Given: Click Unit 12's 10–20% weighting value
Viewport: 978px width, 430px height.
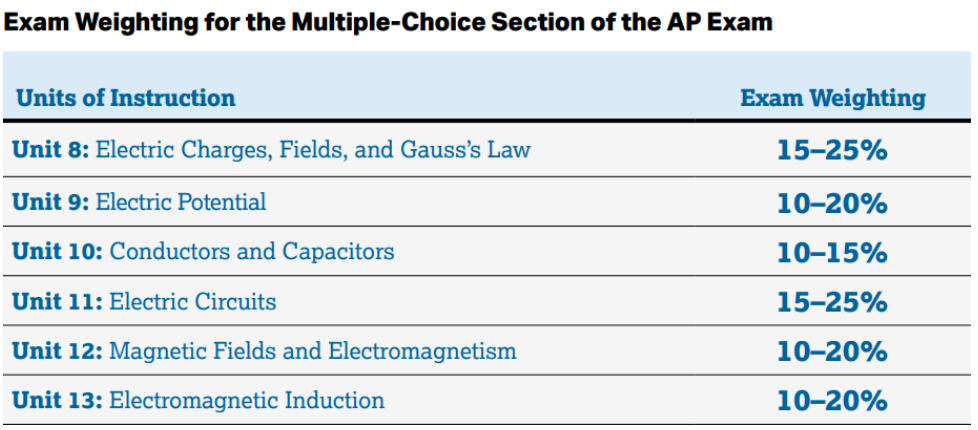Looking at the screenshot, I should pos(832,351).
